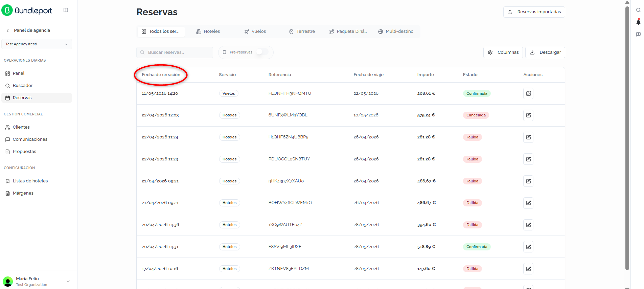Click the 575,24 € amount

pyautogui.click(x=426, y=115)
